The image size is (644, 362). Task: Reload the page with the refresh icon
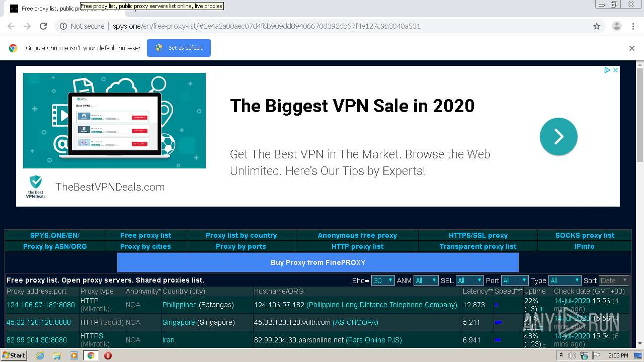click(43, 26)
